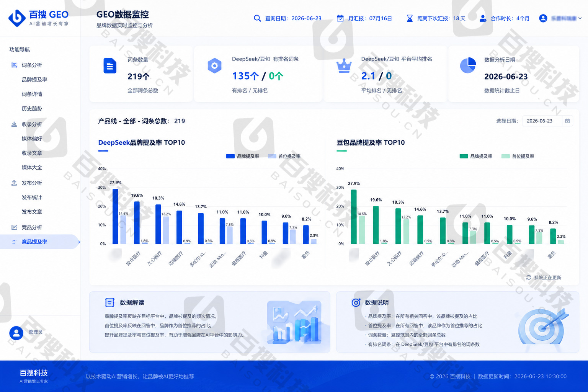The width and height of the screenshot is (588, 392).
Task: Click the hourglass icon by 距离下次汇报
Action: [x=410, y=18]
